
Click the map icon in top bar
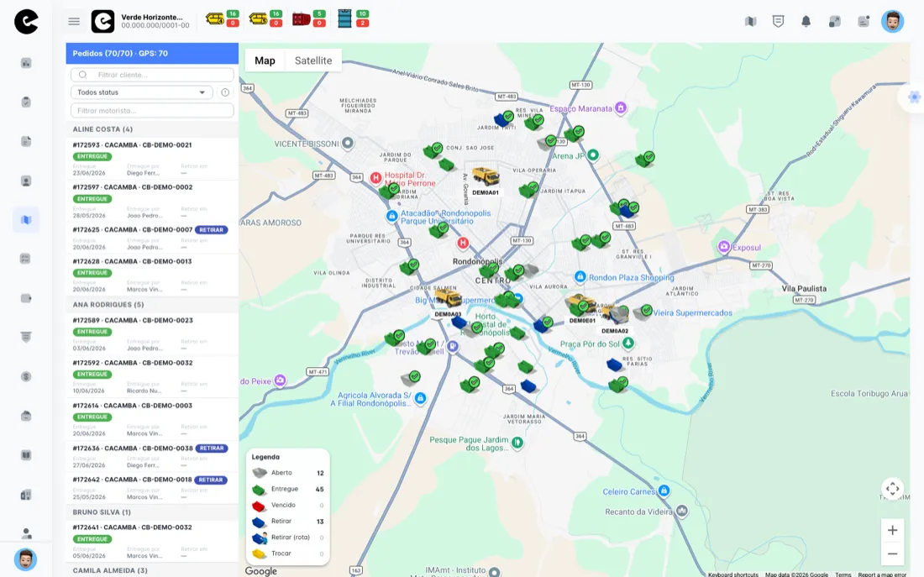click(x=750, y=22)
